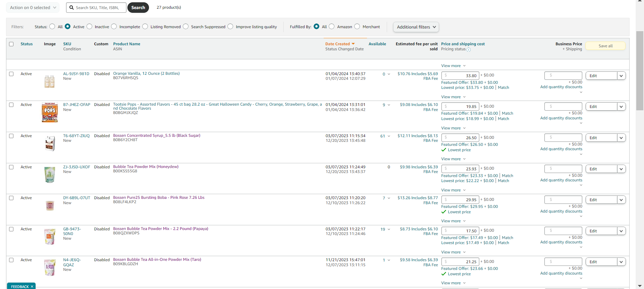Select Improve listing quality filter

[230, 26]
